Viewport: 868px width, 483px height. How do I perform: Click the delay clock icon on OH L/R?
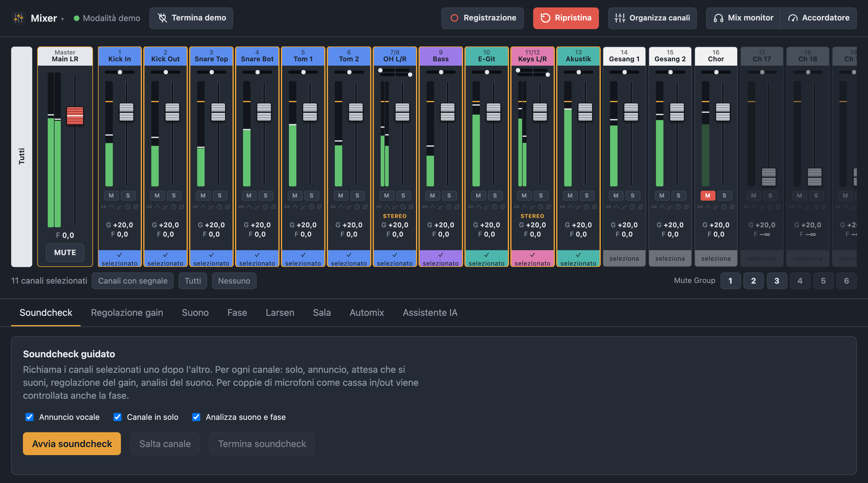403,207
